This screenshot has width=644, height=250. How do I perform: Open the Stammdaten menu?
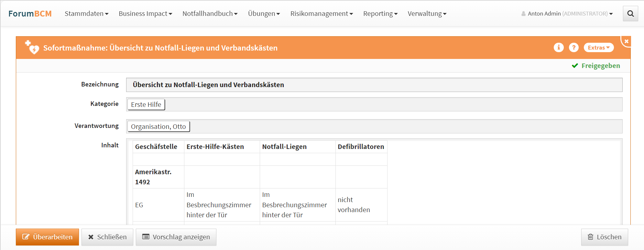coord(86,14)
